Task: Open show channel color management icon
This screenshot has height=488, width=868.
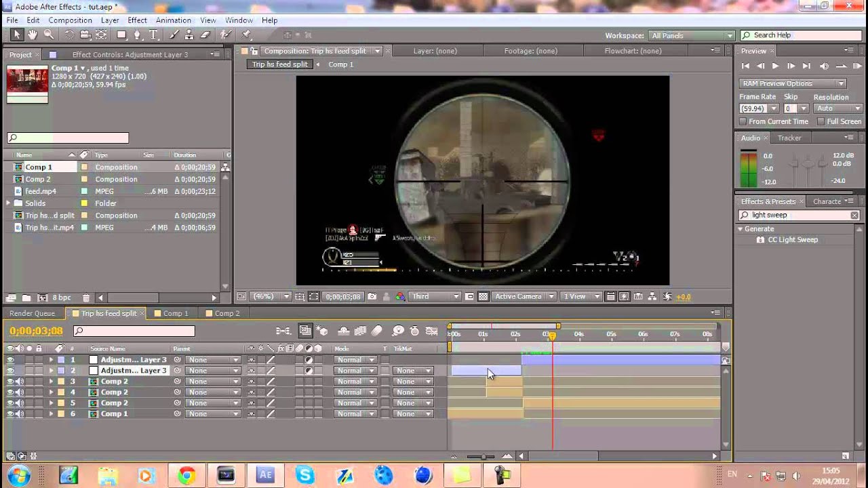Action: tap(400, 296)
